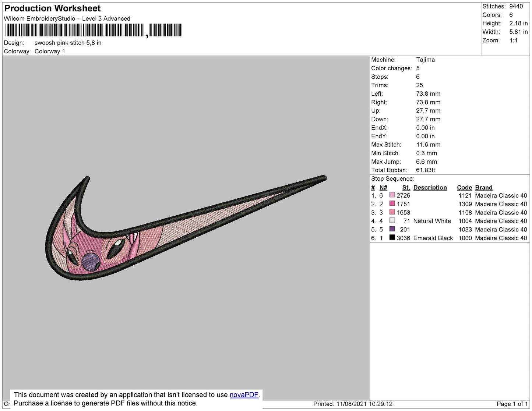Click the Production Worksheet title

52,8
